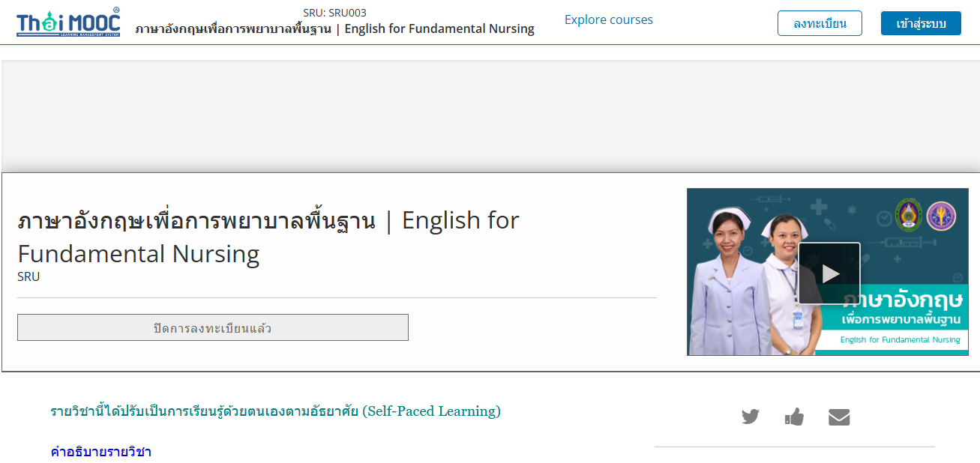The image size is (980, 463).
Task: Click the คำอธิบายรายวิชา heading
Action: pos(100,452)
